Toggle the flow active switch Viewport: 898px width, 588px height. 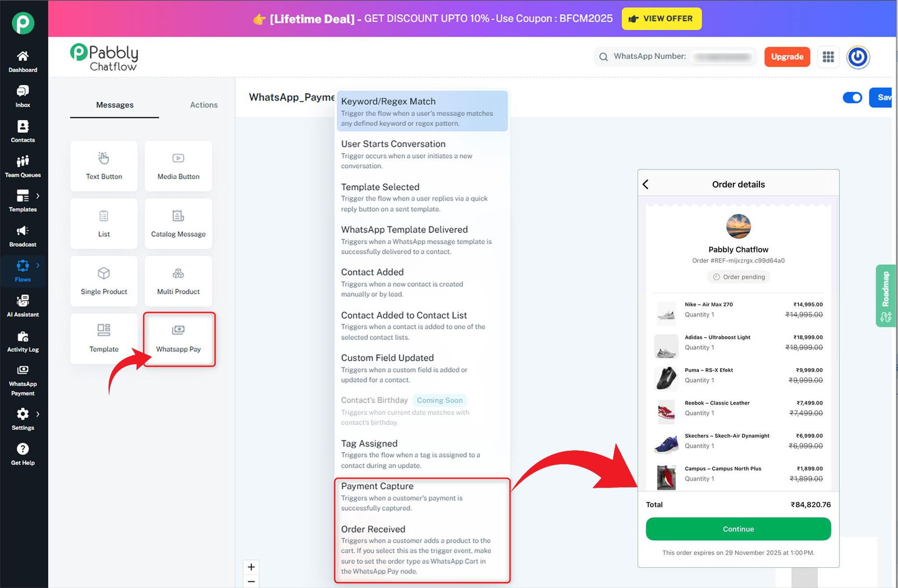[853, 98]
